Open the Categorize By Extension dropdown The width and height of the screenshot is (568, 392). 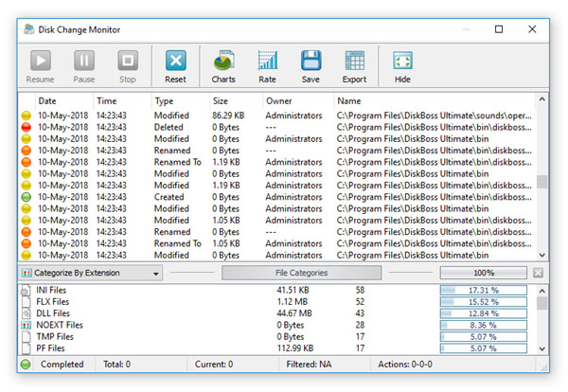point(91,273)
